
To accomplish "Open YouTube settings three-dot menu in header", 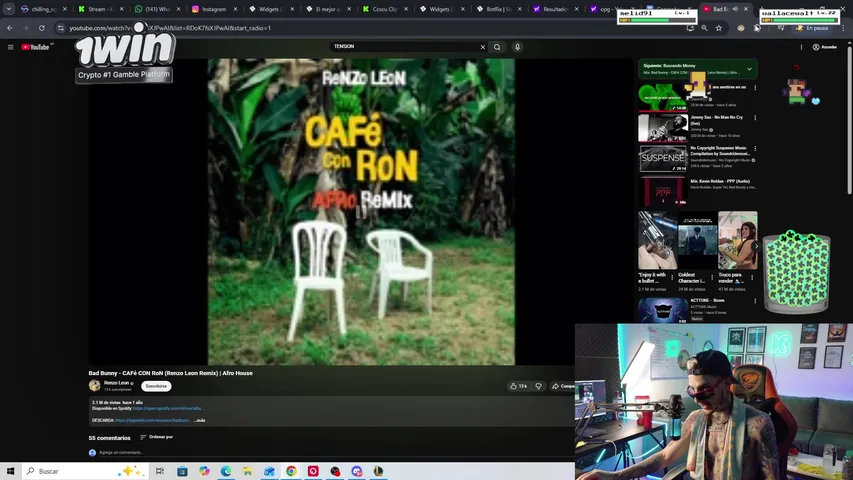I will click(801, 47).
